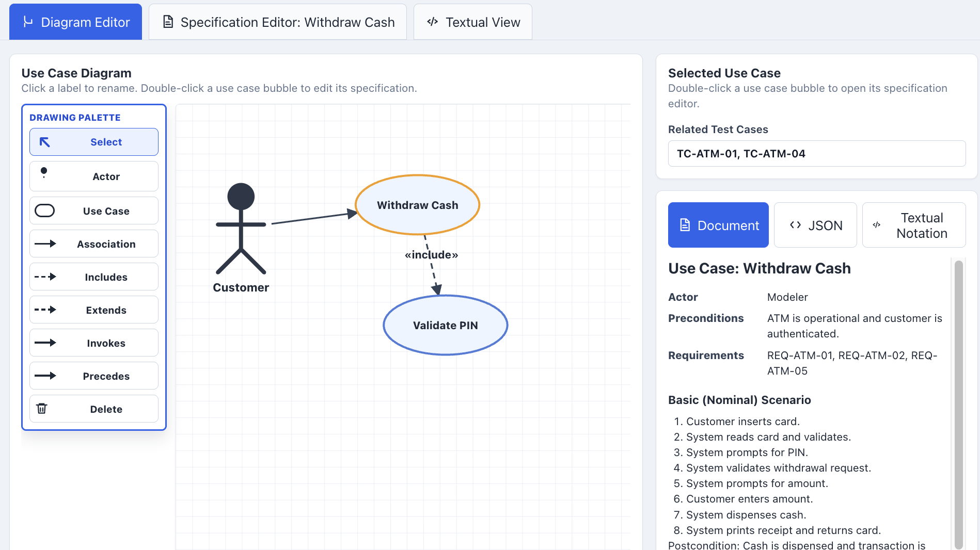Image resolution: width=980 pixels, height=550 pixels.
Task: Open the Diagram Editor tab
Action: tap(75, 22)
